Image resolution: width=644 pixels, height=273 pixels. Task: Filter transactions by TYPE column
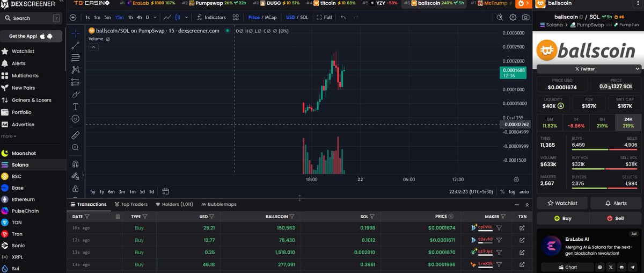tap(145, 217)
